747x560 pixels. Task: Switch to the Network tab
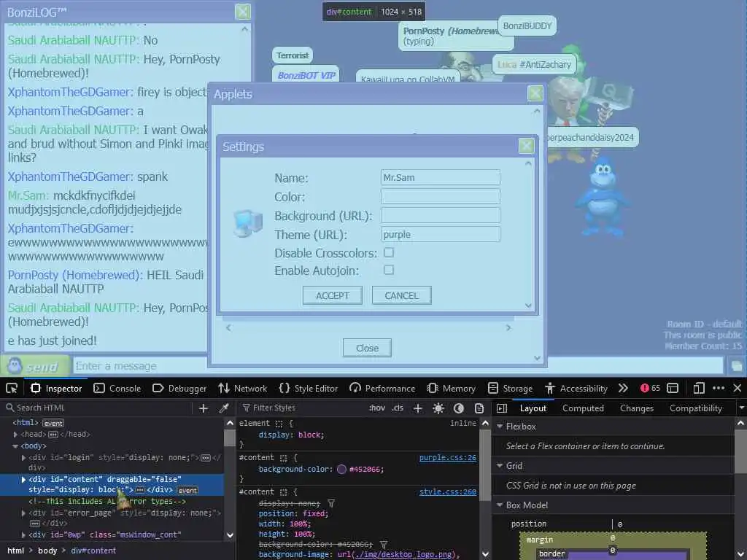pyautogui.click(x=242, y=388)
